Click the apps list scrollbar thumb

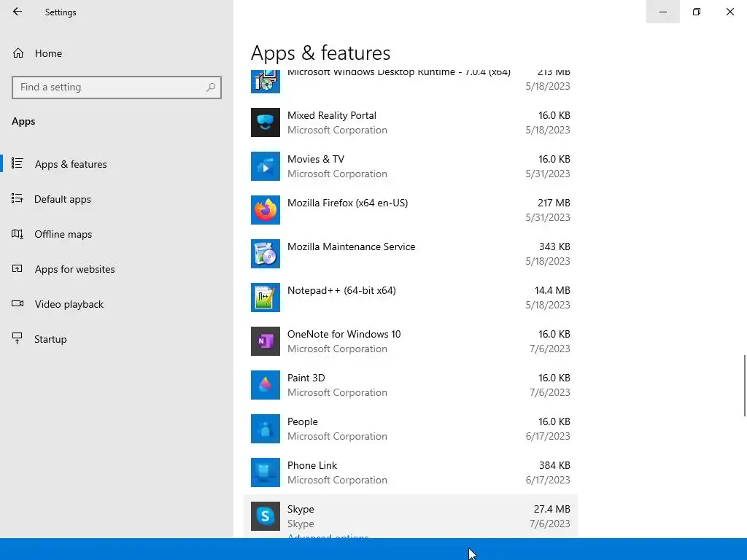click(x=744, y=385)
